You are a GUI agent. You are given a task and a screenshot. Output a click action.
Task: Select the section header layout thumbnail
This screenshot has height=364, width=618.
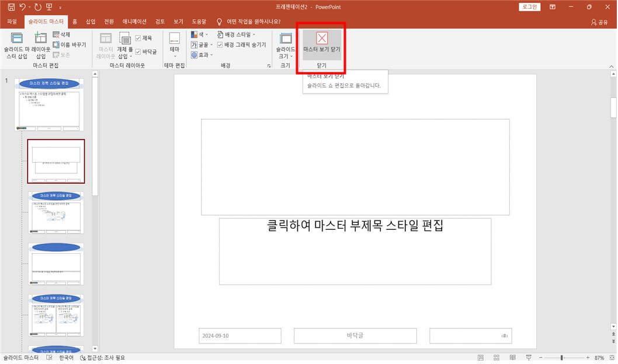point(56,264)
